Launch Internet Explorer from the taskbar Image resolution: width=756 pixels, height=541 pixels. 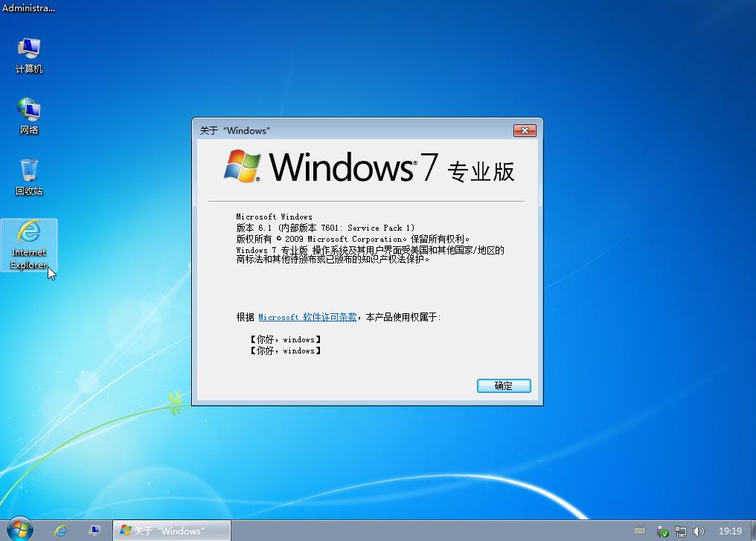coord(60,531)
